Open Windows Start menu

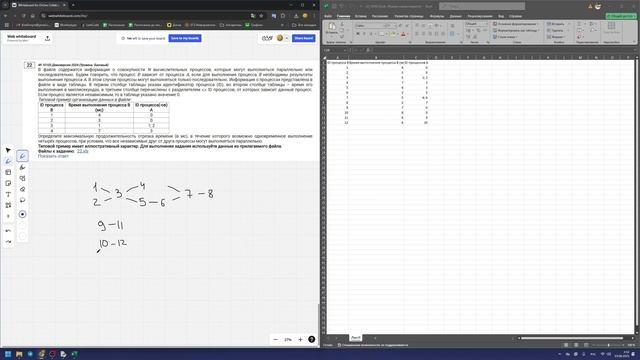click(x=8, y=354)
